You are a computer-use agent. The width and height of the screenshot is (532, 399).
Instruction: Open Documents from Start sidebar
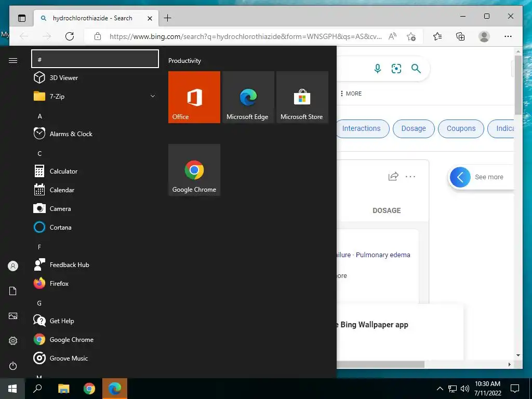coord(13,291)
